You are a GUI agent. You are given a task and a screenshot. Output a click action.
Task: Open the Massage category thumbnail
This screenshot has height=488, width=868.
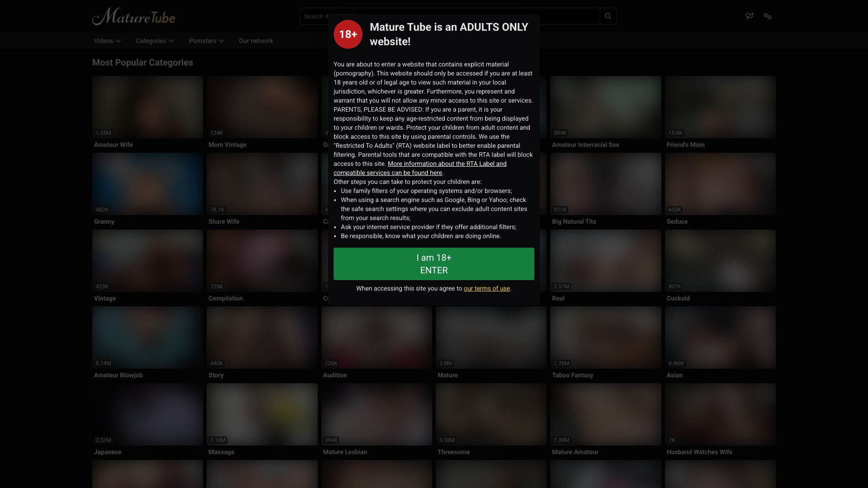coord(262,414)
